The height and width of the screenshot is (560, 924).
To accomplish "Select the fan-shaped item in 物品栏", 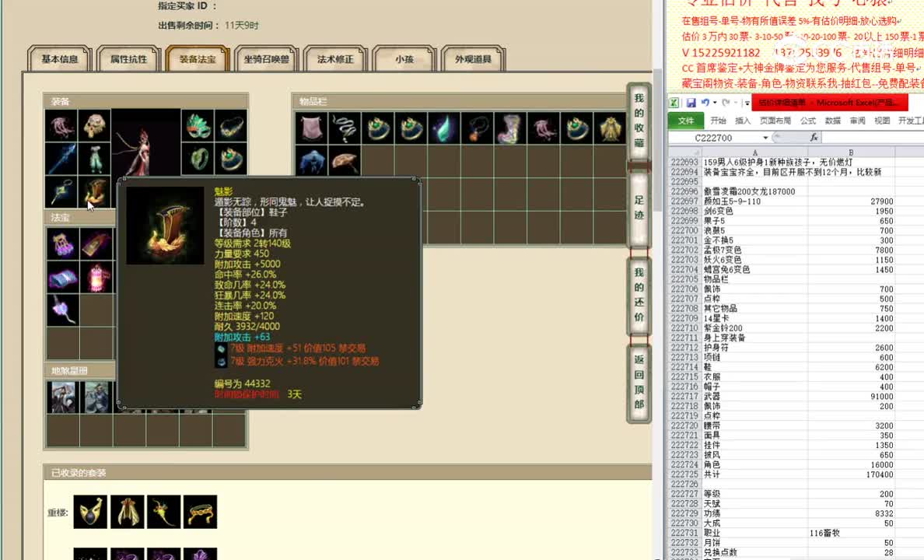I will (x=345, y=161).
